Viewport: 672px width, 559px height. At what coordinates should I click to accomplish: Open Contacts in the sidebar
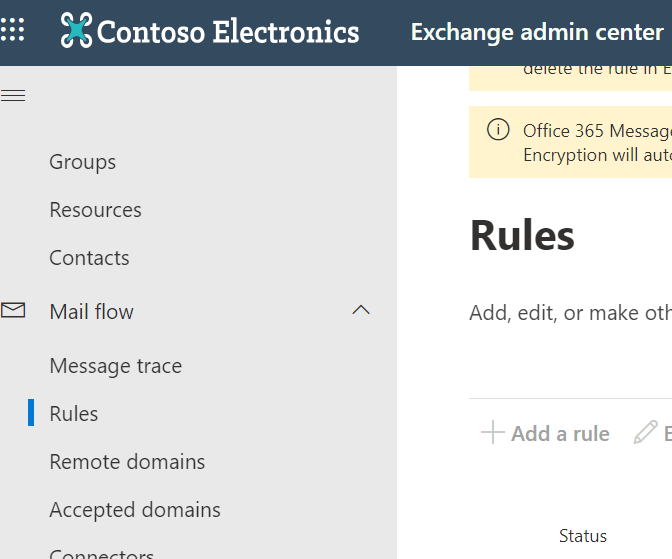click(x=90, y=258)
